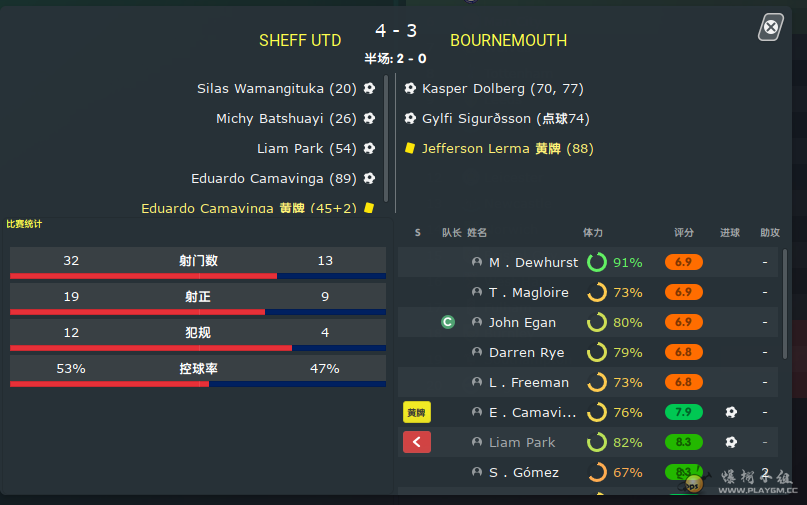This screenshot has height=505, width=807.
Task: Click goal ball icon beside Kasper Dolberg
Action: point(410,88)
